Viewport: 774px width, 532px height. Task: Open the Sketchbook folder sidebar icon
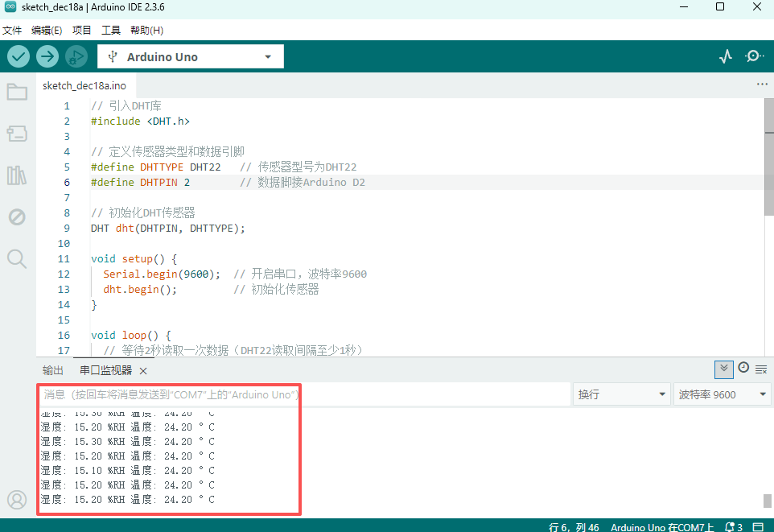[x=17, y=92]
